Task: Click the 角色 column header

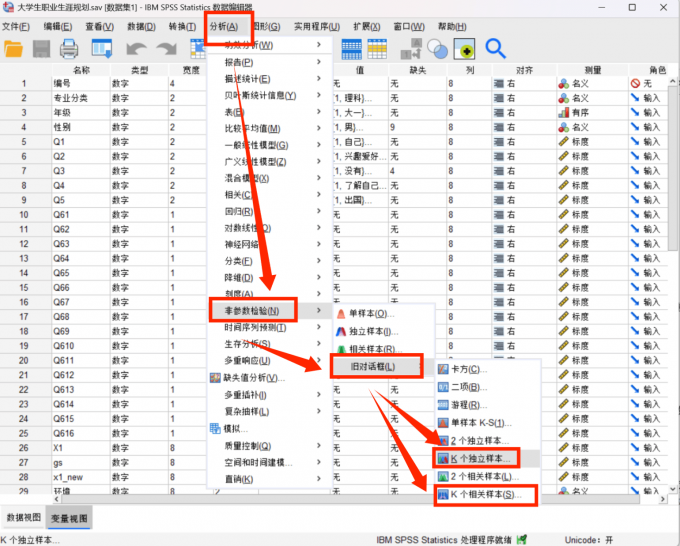Action: (x=657, y=70)
